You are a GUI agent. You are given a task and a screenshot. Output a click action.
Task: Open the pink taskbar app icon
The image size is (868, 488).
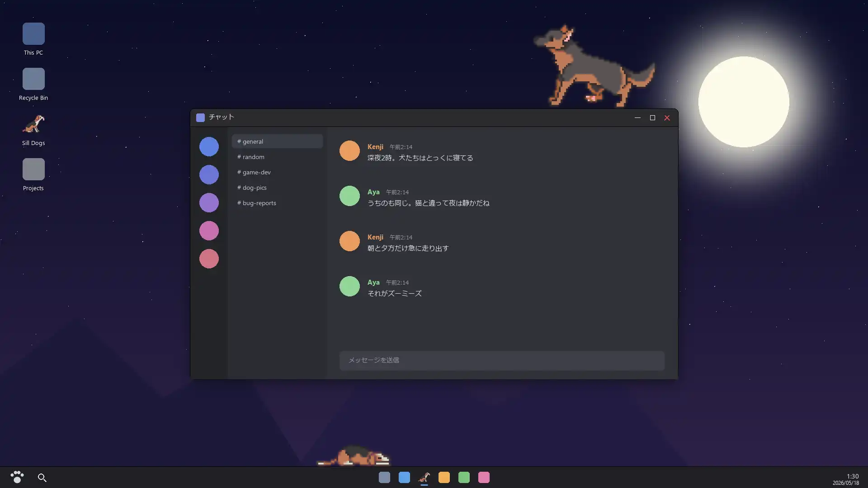point(484,478)
